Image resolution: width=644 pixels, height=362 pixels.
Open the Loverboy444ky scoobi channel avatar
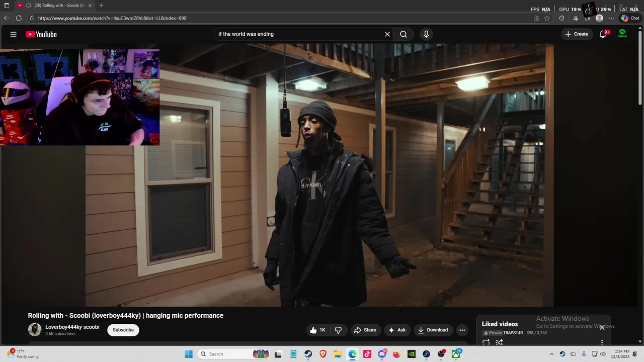35,330
